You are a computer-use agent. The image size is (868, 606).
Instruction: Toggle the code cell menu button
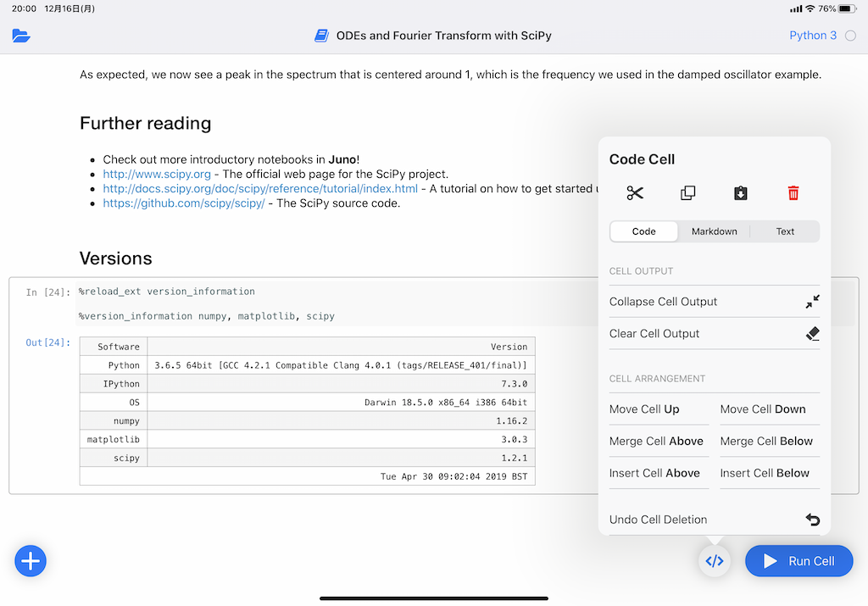coord(714,561)
